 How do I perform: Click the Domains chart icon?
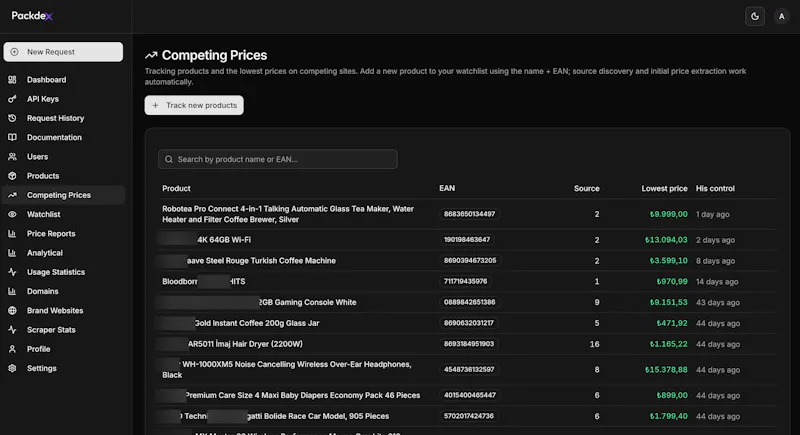(12, 291)
